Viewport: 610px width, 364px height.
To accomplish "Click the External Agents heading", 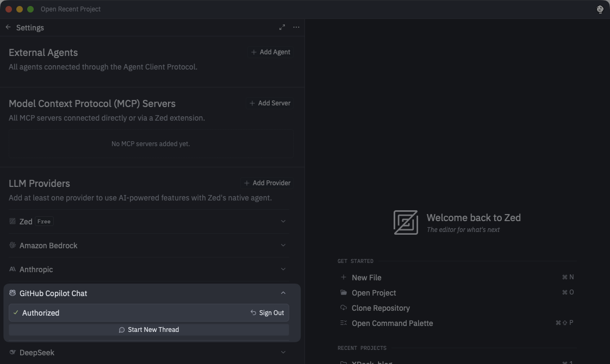I will coord(43,53).
